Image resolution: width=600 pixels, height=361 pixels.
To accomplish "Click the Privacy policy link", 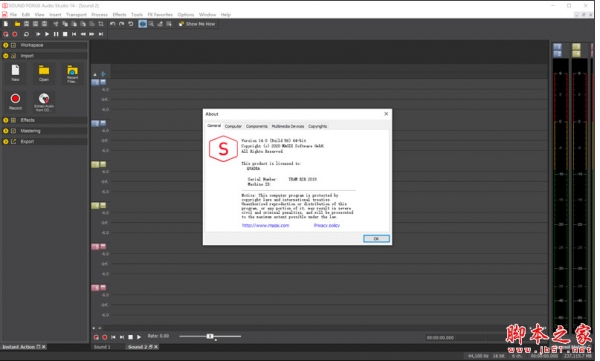I will click(327, 225).
